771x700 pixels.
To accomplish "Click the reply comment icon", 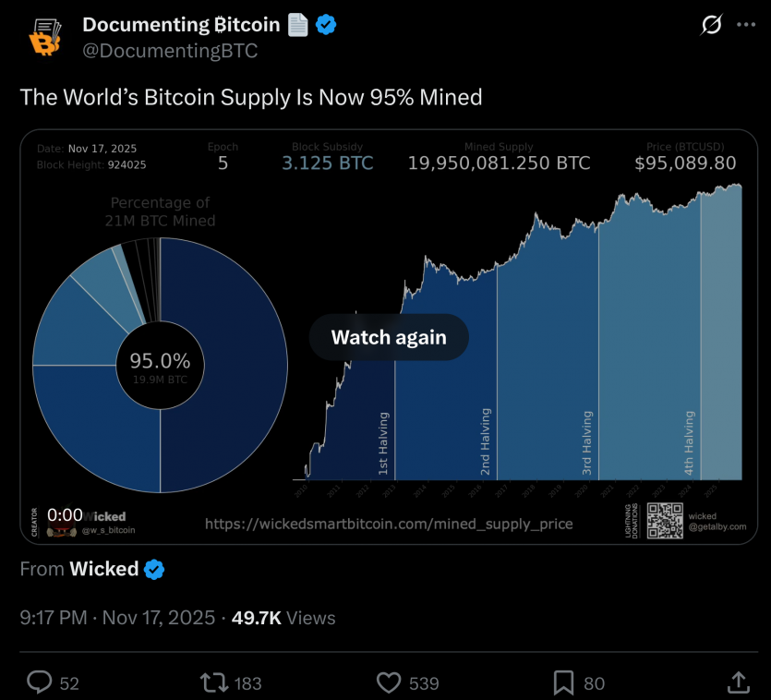I will (x=40, y=682).
